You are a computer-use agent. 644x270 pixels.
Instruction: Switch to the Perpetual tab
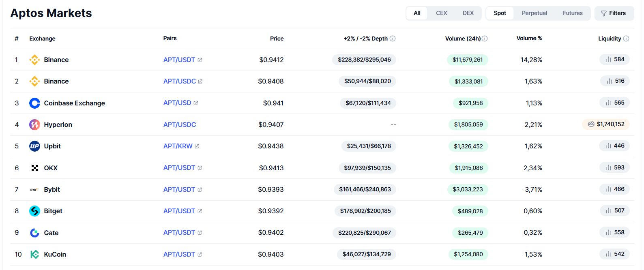tap(535, 13)
